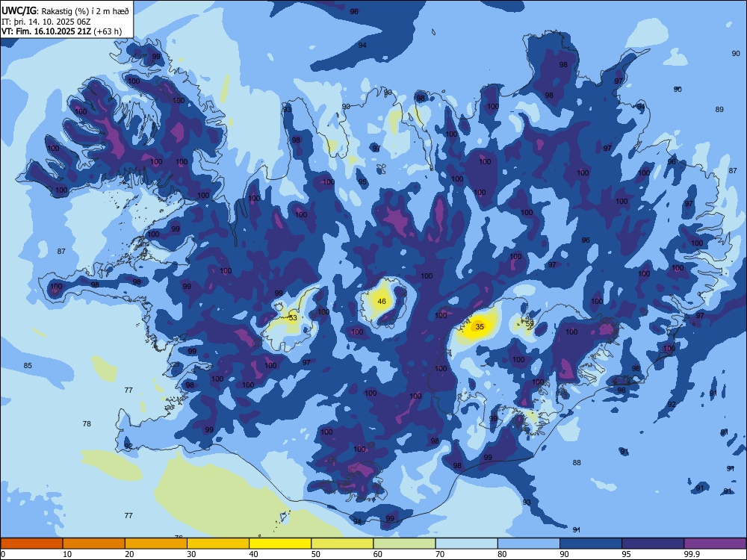
Task: Select the orange 10–20 legend color block
Action: pos(94,544)
